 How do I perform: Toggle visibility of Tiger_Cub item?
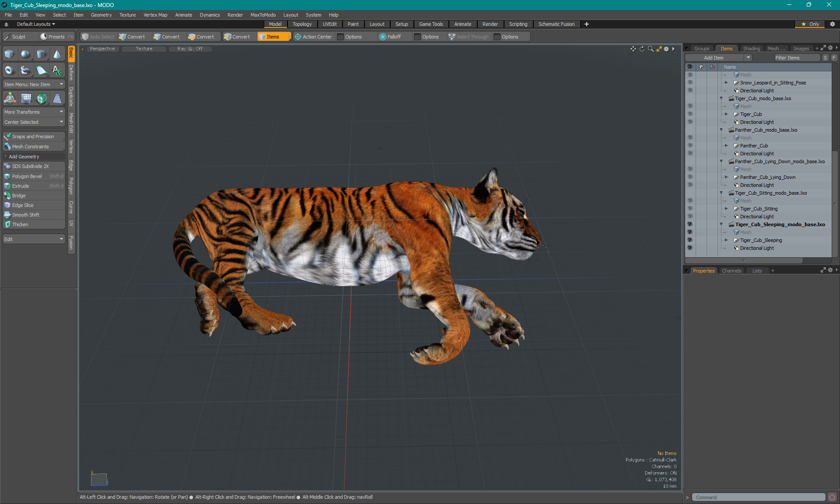[x=690, y=114]
